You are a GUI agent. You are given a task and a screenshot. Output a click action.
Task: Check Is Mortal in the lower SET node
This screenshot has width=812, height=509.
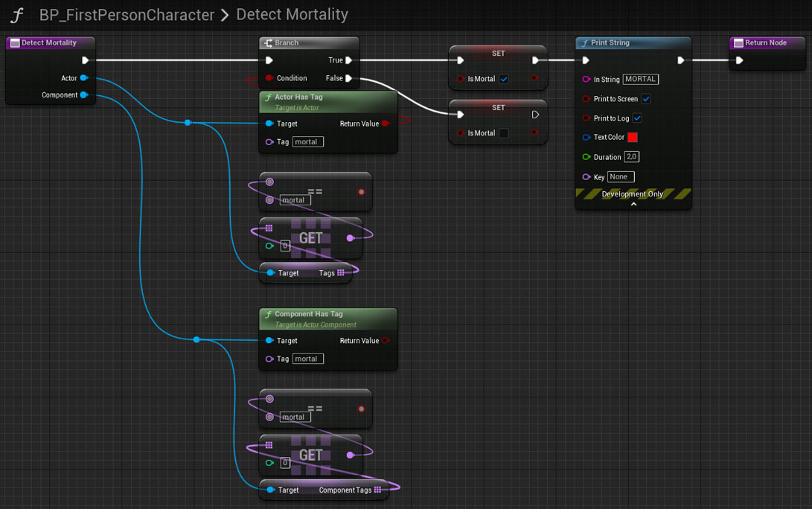(x=504, y=133)
